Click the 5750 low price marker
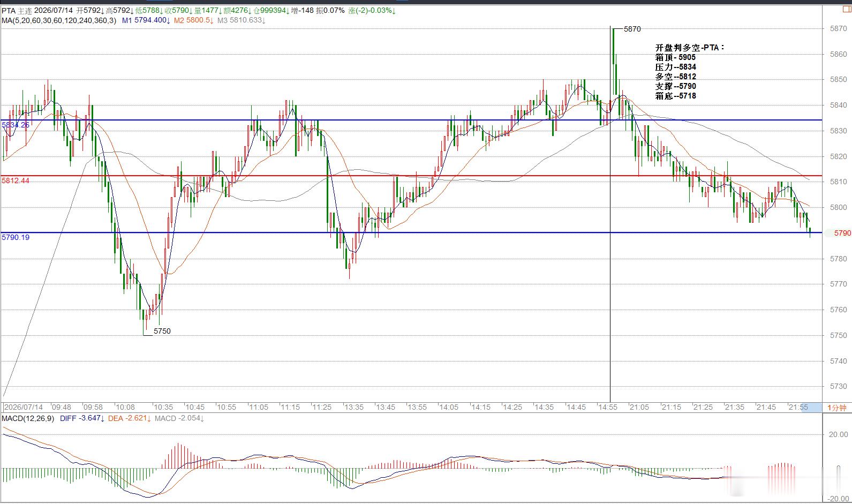Image resolution: width=852 pixels, height=504 pixels. 162,331
